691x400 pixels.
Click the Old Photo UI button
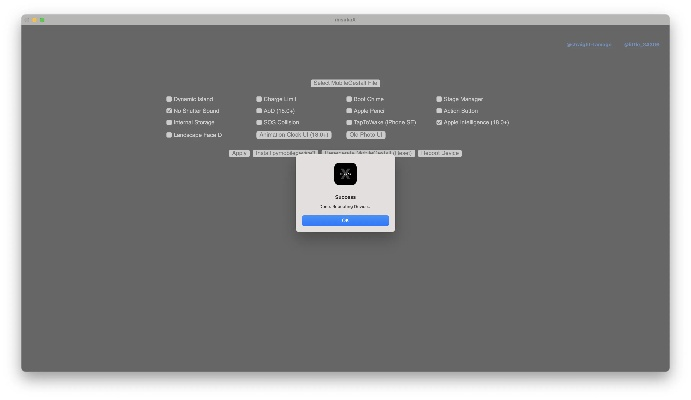point(366,135)
